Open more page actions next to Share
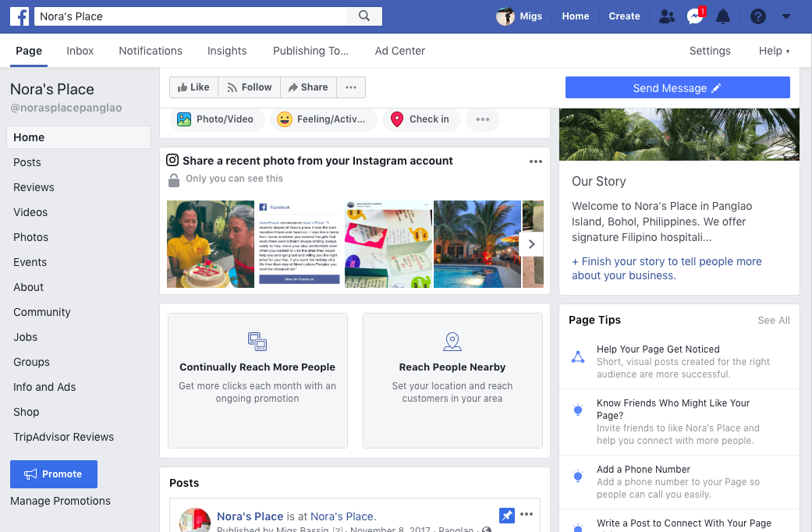 pyautogui.click(x=351, y=87)
